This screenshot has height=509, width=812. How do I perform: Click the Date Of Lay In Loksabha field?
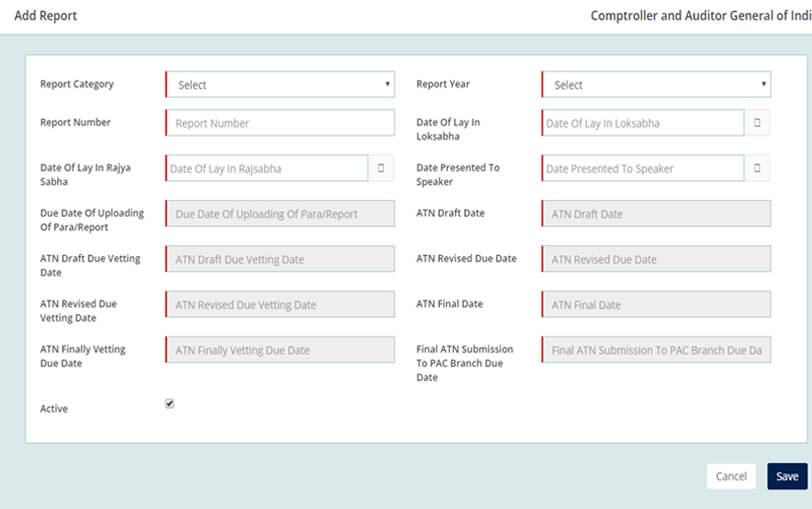coord(643,123)
